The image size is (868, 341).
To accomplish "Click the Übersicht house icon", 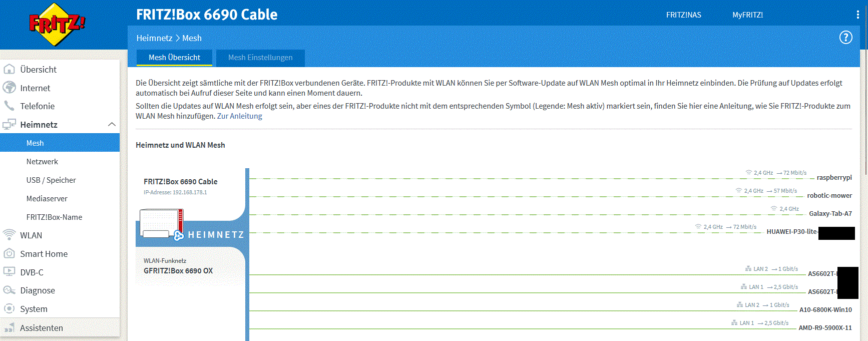I will point(9,69).
